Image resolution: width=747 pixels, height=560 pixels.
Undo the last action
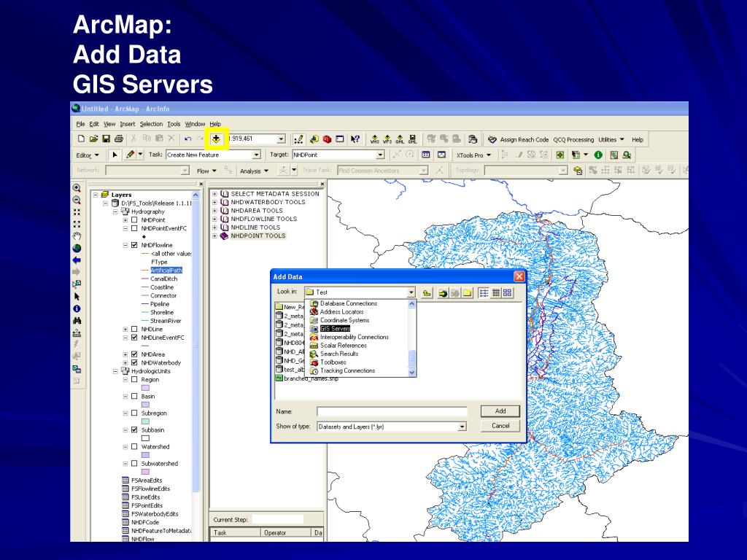[x=187, y=139]
